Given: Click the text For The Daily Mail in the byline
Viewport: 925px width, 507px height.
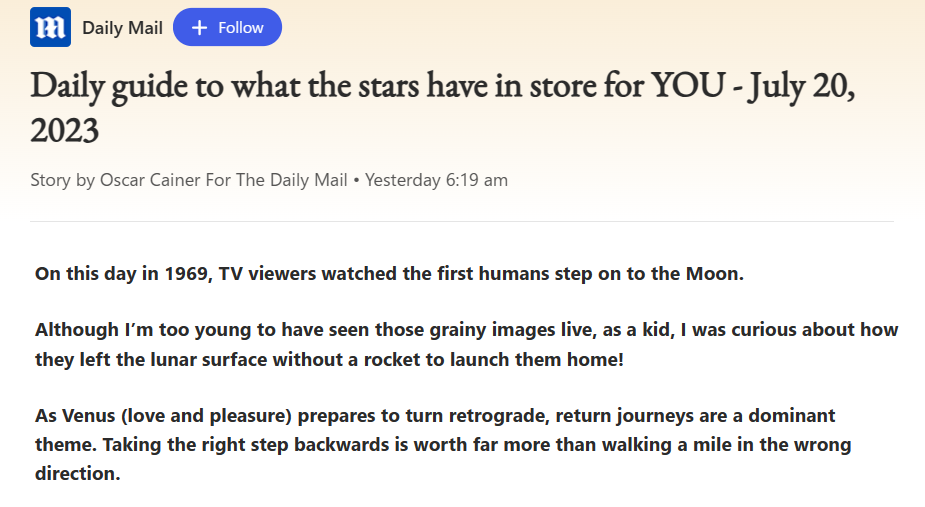Looking at the screenshot, I should pos(276,180).
